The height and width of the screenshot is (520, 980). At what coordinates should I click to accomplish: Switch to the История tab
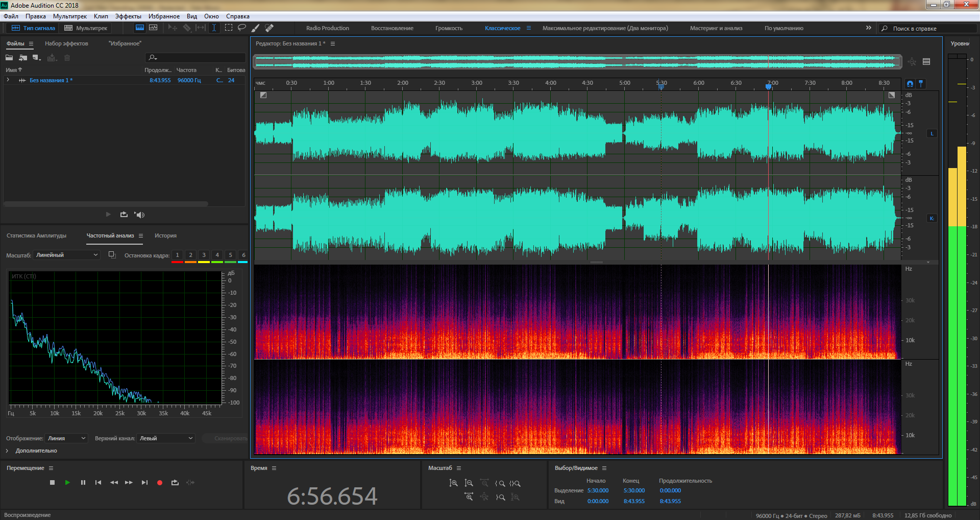[165, 235]
